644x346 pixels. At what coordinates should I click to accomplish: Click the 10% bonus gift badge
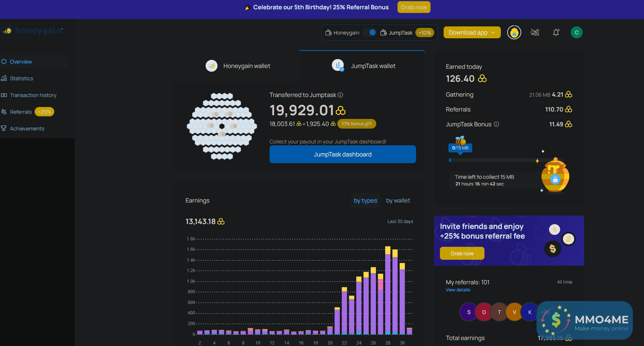coord(357,124)
